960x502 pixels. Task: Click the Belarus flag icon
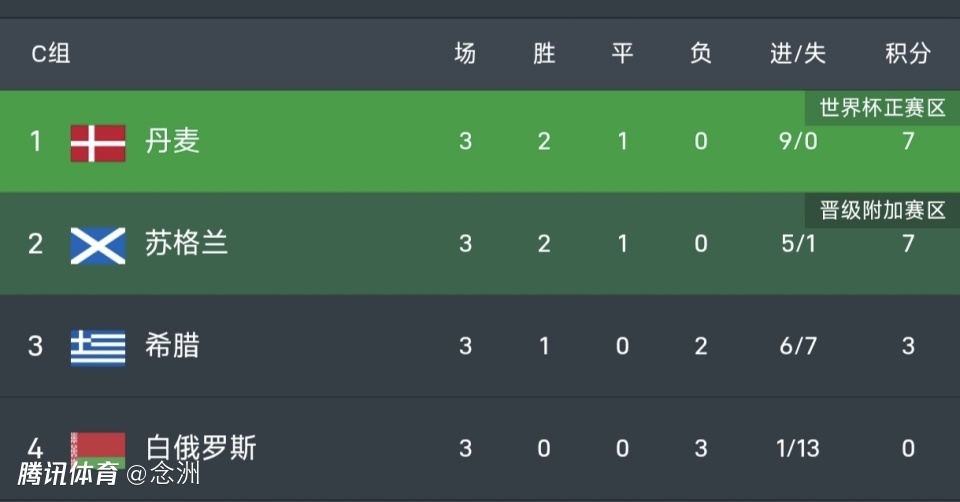(x=98, y=446)
